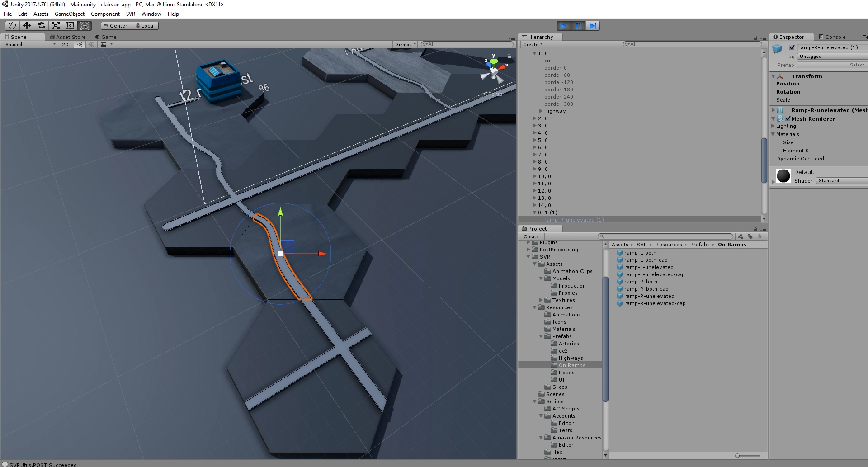
Task: Select the ramp-L-both-cap prefab
Action: click(x=646, y=260)
